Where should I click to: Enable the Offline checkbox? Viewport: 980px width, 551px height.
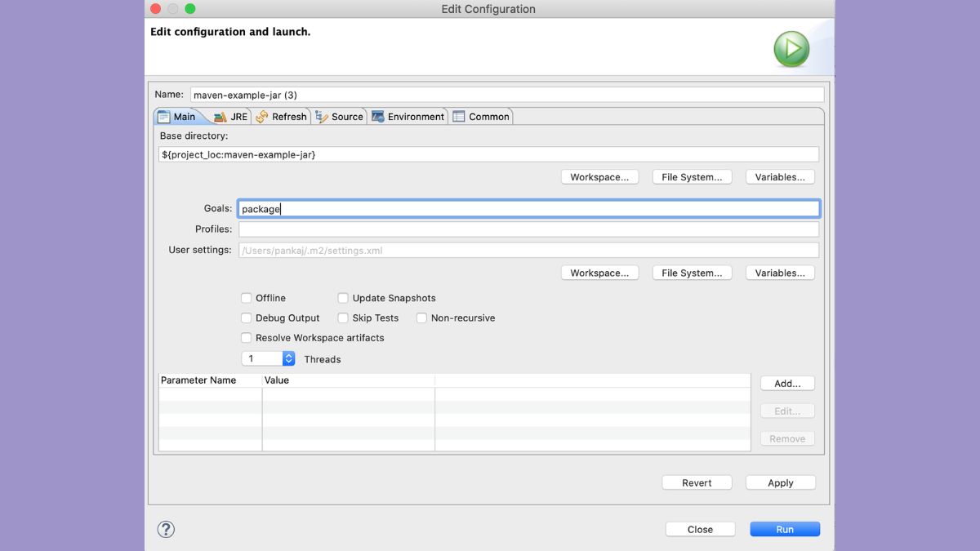246,298
